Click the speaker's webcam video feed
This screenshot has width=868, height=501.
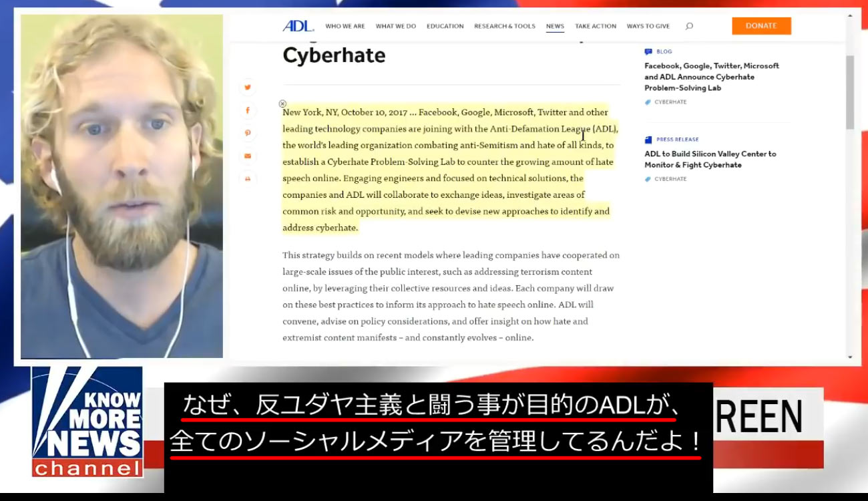pos(122,186)
